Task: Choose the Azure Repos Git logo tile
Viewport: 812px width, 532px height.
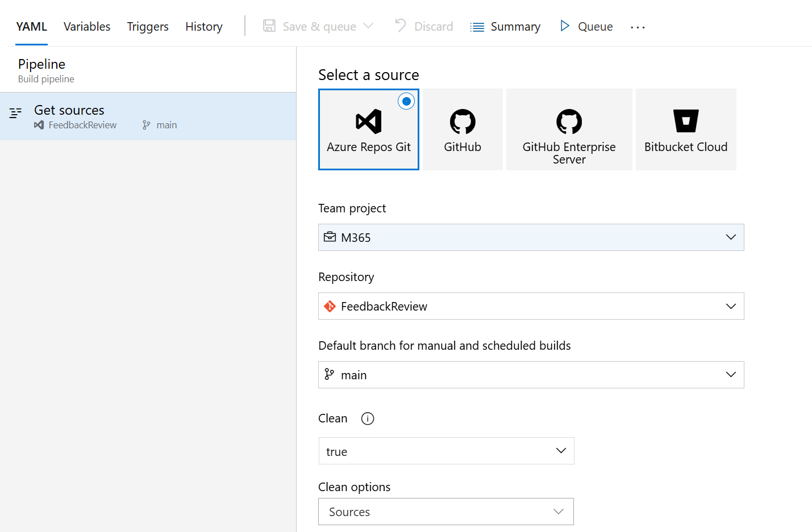Action: click(369, 129)
